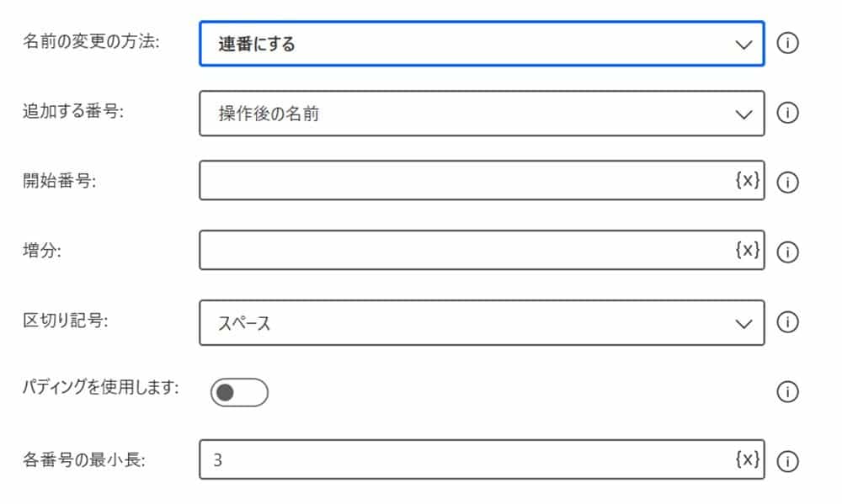Open variable picker {x} in 各番号の最小長 field
Viewport: 842px width, 504px height.
click(x=748, y=459)
